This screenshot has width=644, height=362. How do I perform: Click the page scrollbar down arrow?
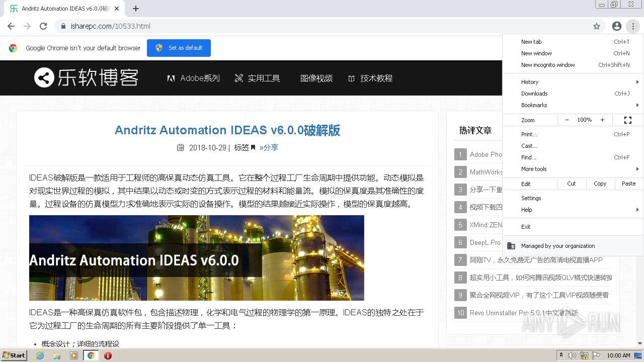coord(639,343)
